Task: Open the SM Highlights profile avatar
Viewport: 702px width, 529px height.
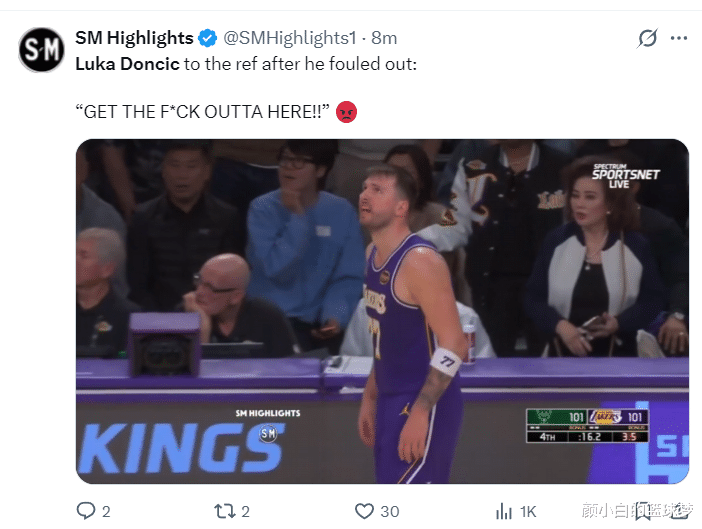Action: coord(42,50)
